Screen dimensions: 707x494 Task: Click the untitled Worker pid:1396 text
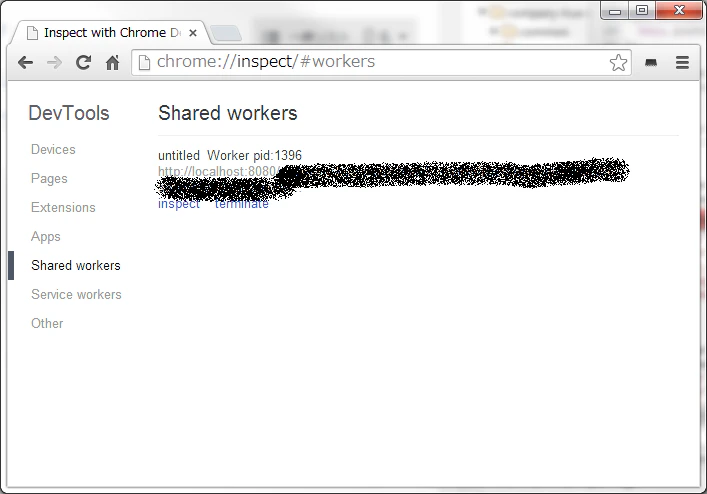click(230, 156)
